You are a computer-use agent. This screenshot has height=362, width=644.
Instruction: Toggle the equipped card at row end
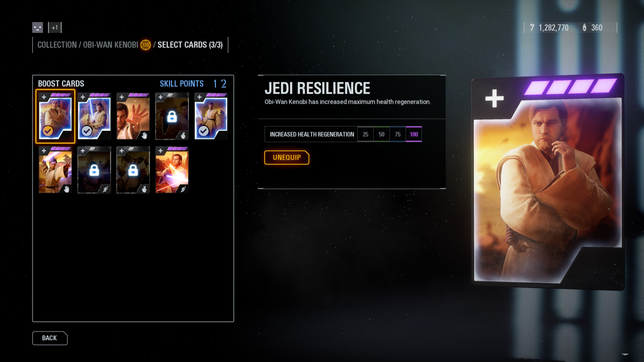203,131
